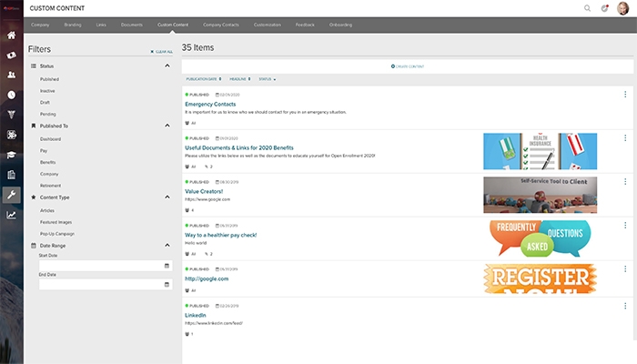This screenshot has width=637, height=364.
Task: Switch to the Links tab
Action: (x=101, y=25)
